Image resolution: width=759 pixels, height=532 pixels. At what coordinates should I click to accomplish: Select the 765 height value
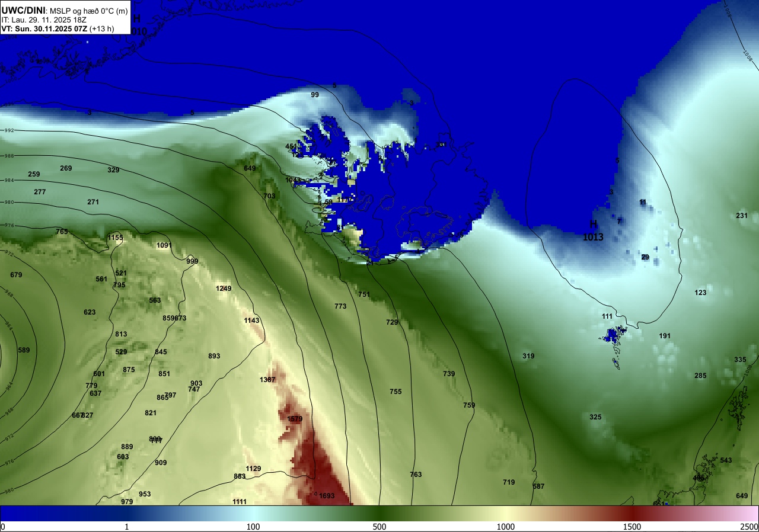pyautogui.click(x=62, y=232)
